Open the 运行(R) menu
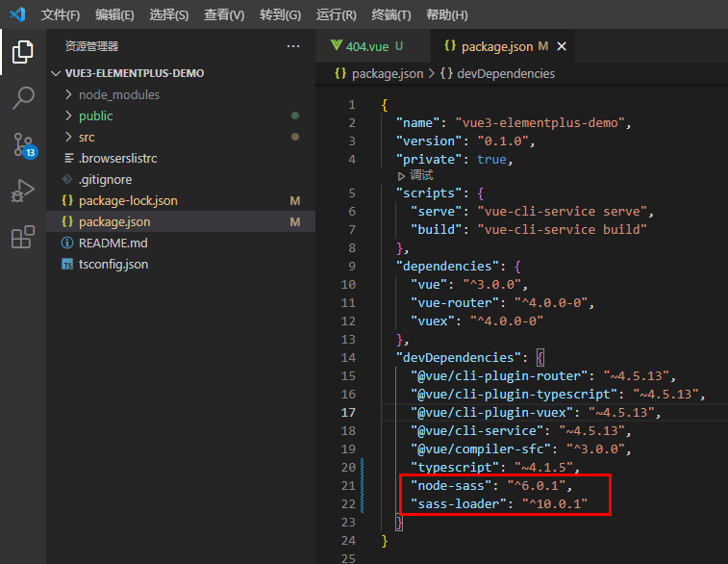Image resolution: width=728 pixels, height=564 pixels. coord(337,14)
